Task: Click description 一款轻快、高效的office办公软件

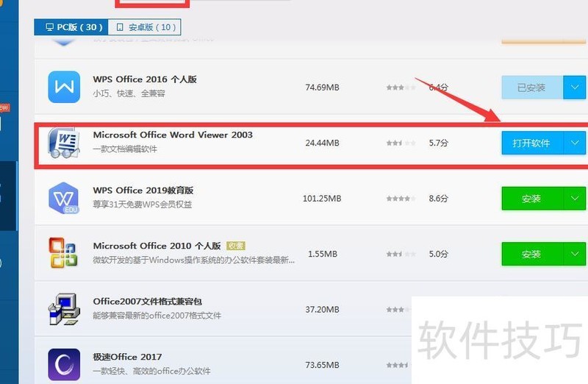Action: (x=151, y=371)
